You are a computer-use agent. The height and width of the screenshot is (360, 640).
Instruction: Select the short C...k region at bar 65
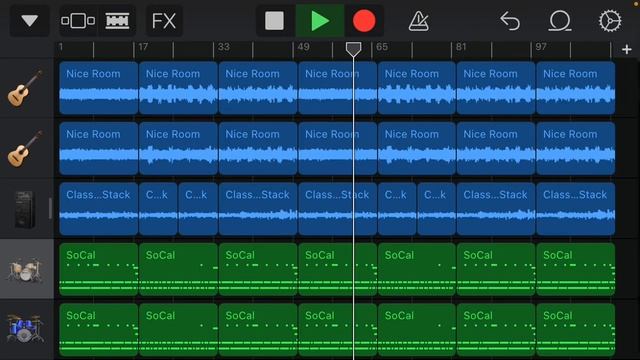click(x=397, y=209)
